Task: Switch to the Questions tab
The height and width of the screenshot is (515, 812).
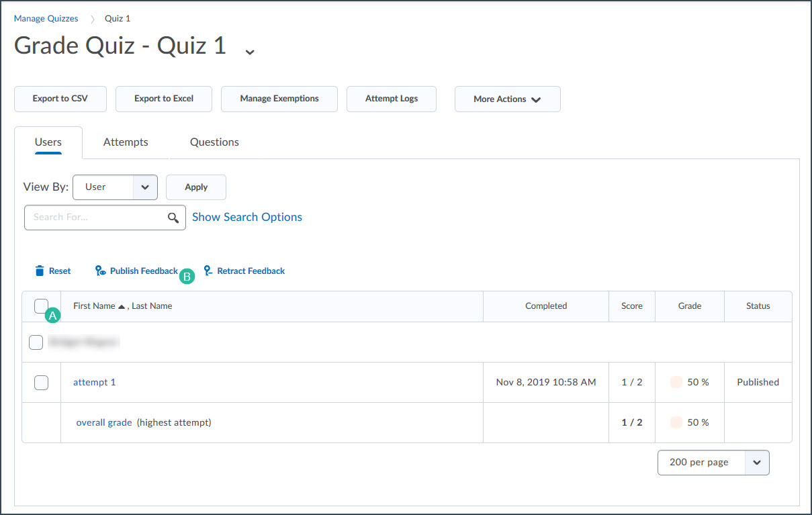Action: point(214,142)
